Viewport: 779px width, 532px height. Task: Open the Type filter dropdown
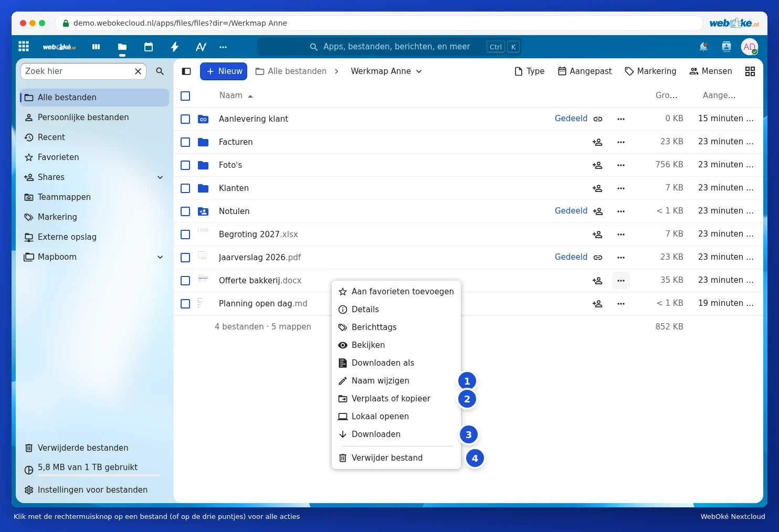click(x=529, y=71)
